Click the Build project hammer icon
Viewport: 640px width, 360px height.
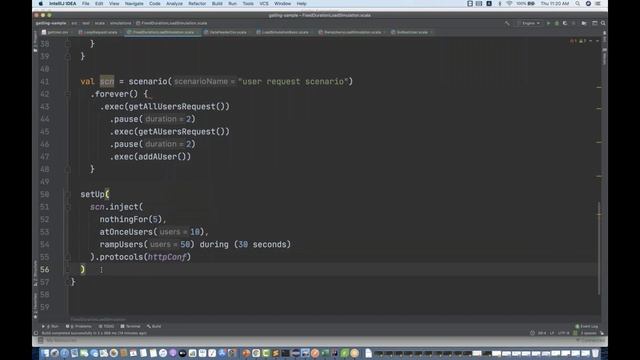point(507,23)
